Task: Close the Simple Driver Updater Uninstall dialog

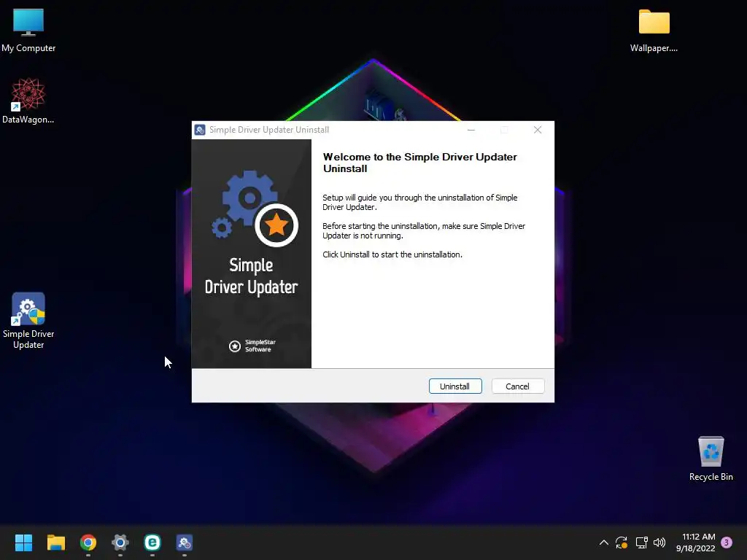Action: 538,130
